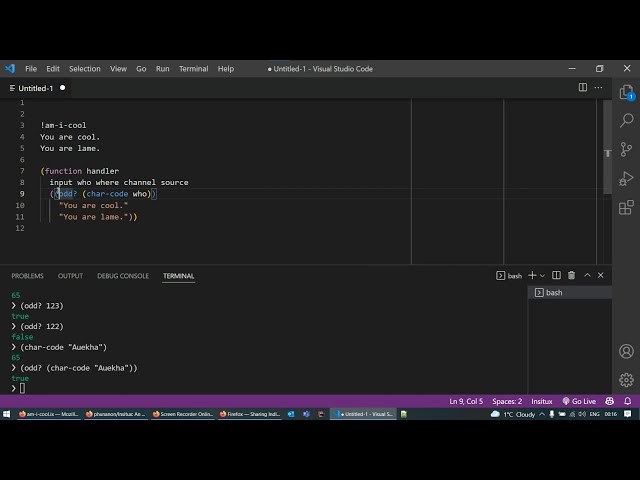The image size is (640, 480).
Task: Click 'false' output in terminal
Action: (x=22, y=337)
